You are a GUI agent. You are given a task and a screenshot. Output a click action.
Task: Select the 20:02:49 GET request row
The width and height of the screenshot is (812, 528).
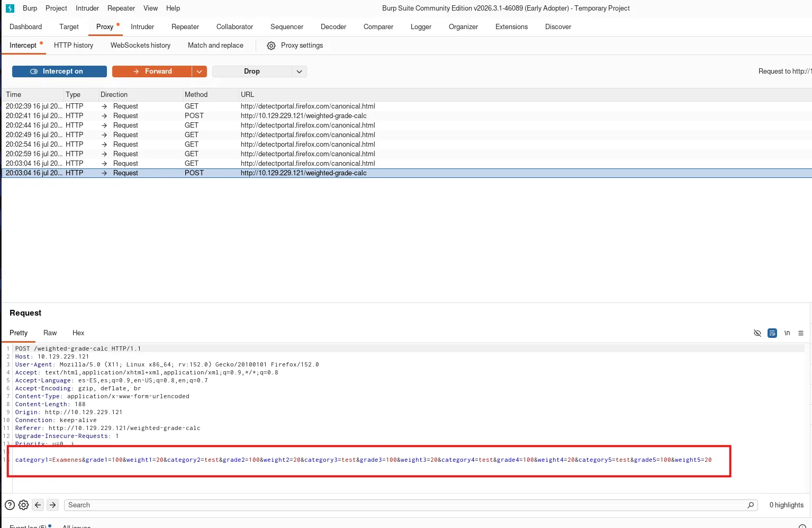tap(407, 135)
